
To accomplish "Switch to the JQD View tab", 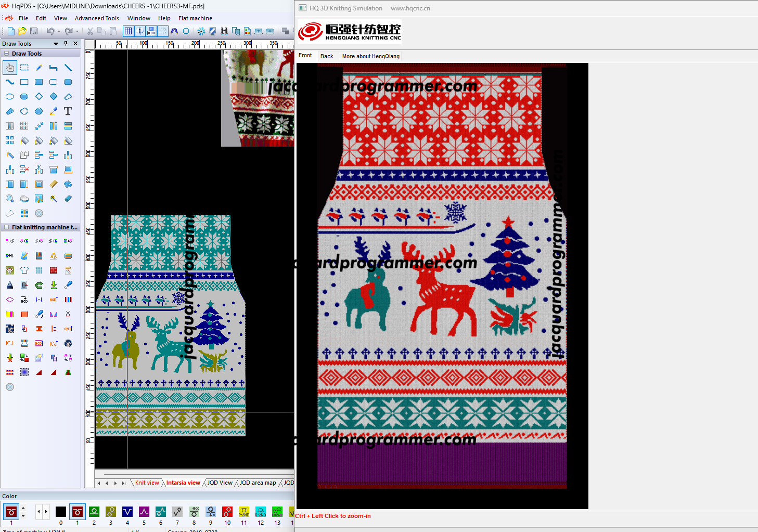I will pos(220,483).
